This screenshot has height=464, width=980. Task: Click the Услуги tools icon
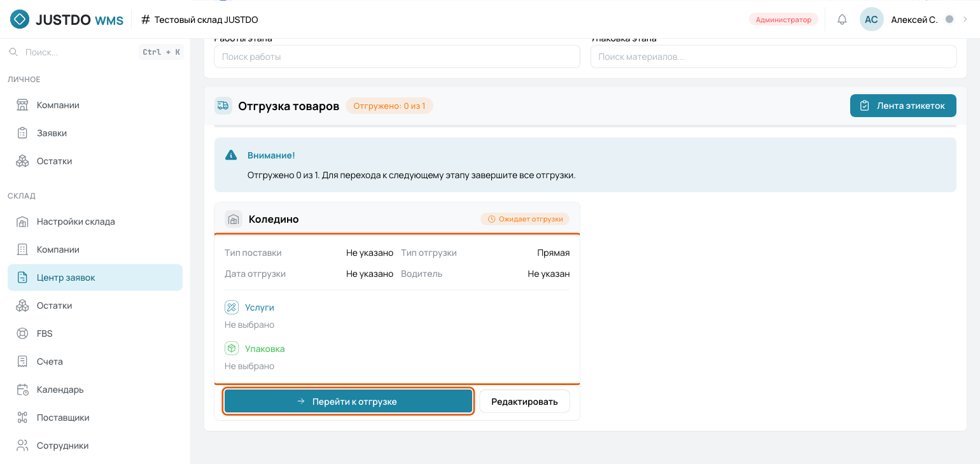pyautogui.click(x=232, y=307)
